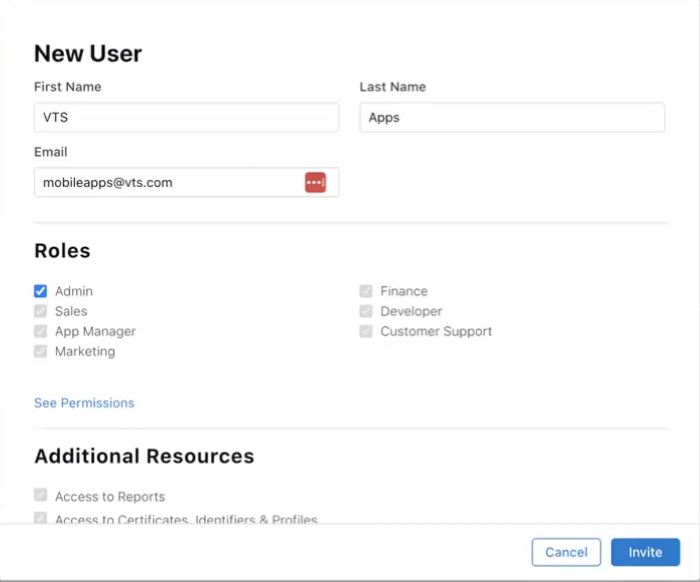Viewport: 700px width, 582px height.
Task: Click the Last Name field label
Action: 393,87
